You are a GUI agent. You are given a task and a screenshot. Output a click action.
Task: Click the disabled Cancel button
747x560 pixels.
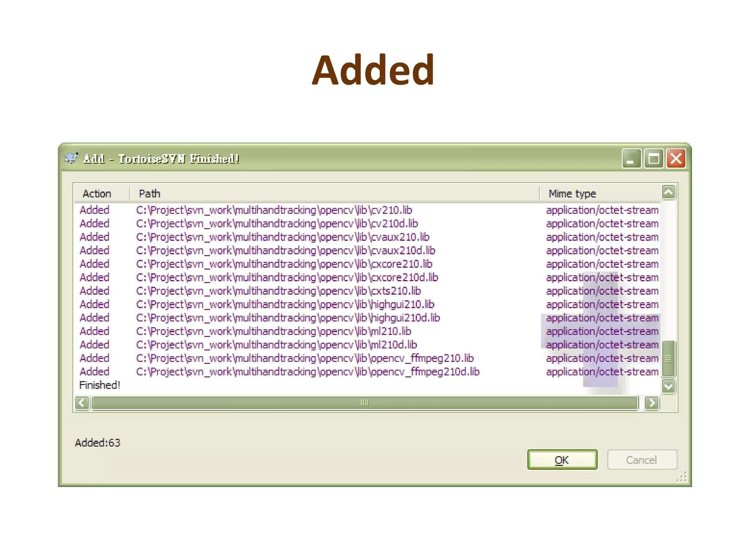(x=642, y=460)
